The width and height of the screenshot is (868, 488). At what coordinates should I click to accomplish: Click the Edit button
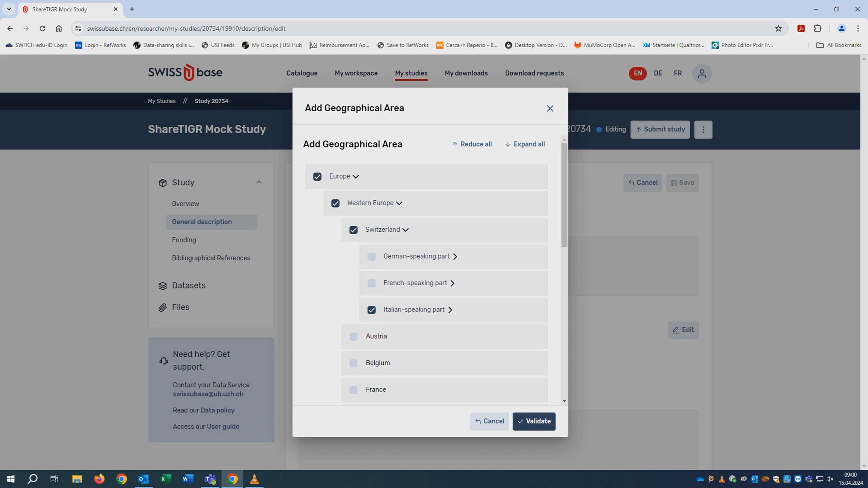(x=683, y=330)
